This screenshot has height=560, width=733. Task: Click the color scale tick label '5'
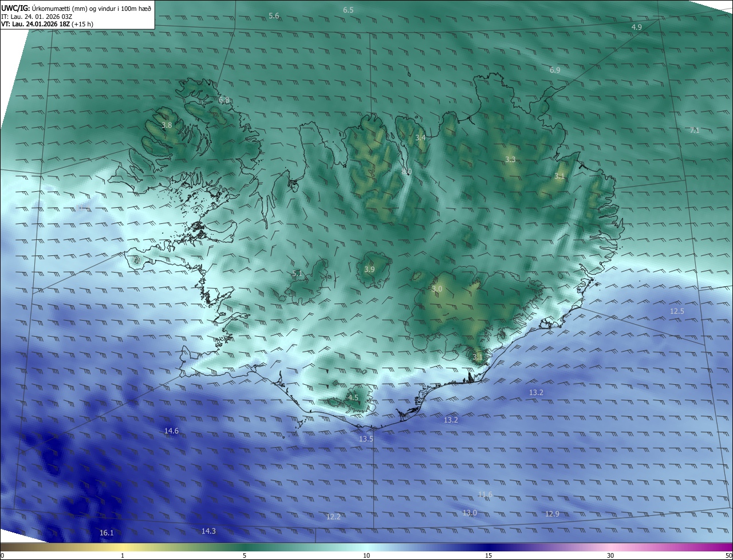[245, 556]
